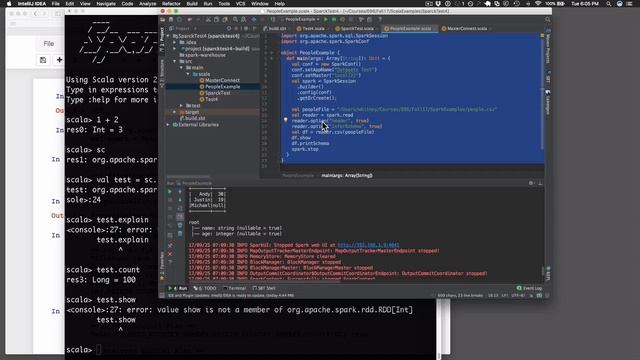640x360 pixels.
Task: Click the Save All toolbar icon
Action: (x=171, y=20)
